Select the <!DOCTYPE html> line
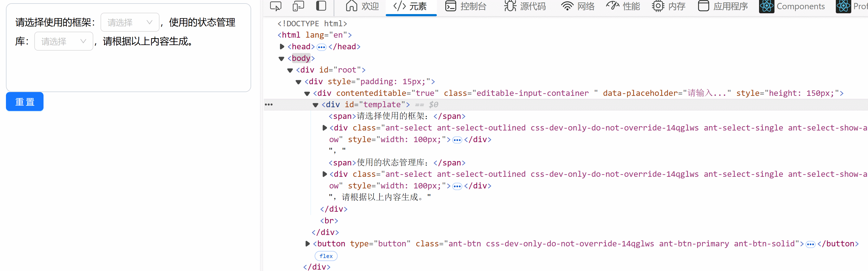868x271 pixels. point(312,24)
